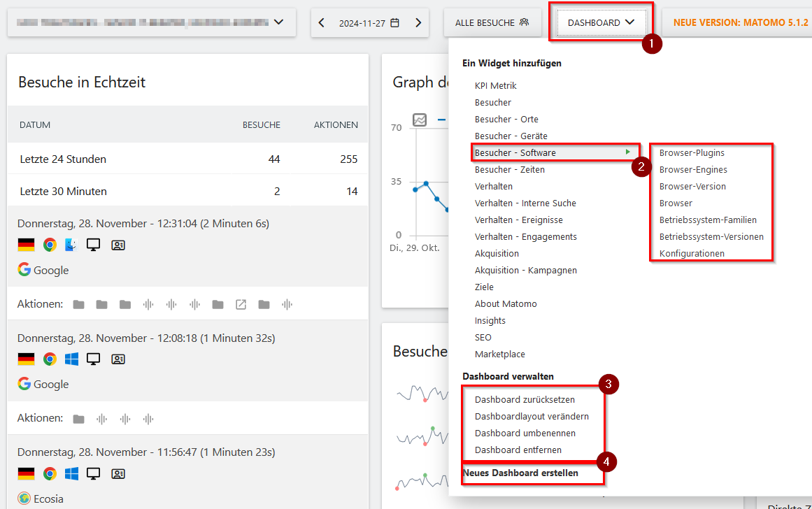
Task: Open visitor profile icon in 11:56:47 visit
Action: [118, 473]
